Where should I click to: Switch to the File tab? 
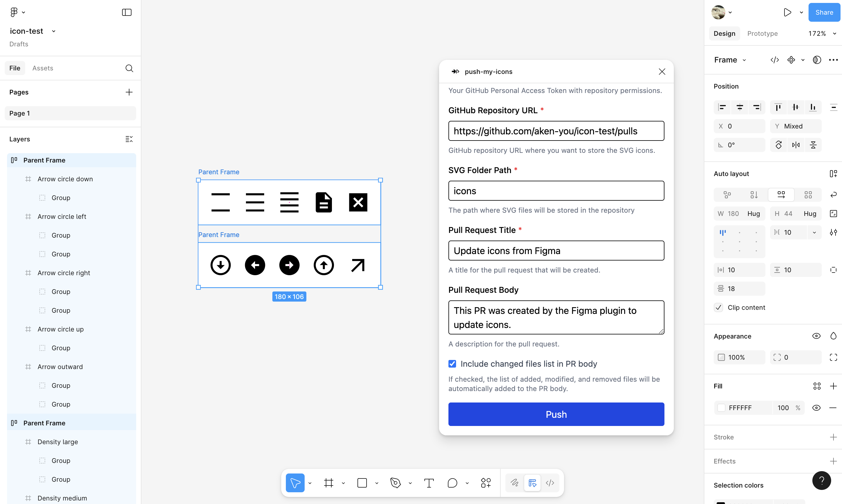pyautogui.click(x=15, y=68)
